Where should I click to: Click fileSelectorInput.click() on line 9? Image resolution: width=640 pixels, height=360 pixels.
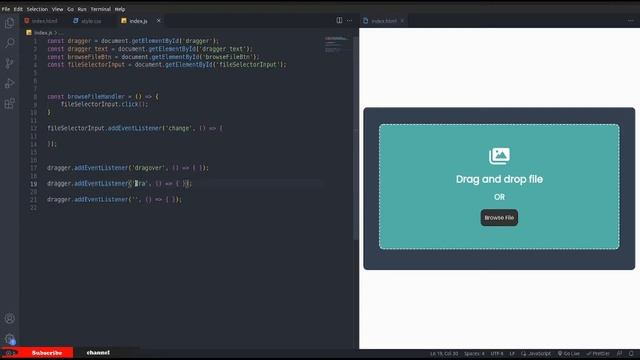click(104, 104)
